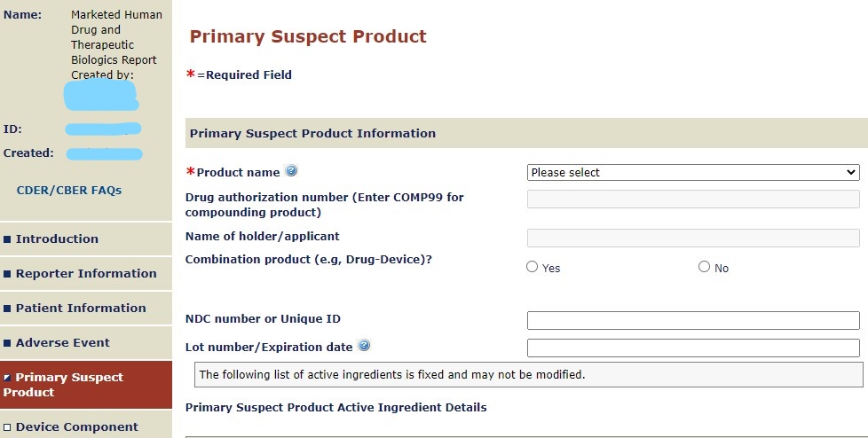
Task: Focus the Lot number/Expiration date field
Action: click(693, 348)
